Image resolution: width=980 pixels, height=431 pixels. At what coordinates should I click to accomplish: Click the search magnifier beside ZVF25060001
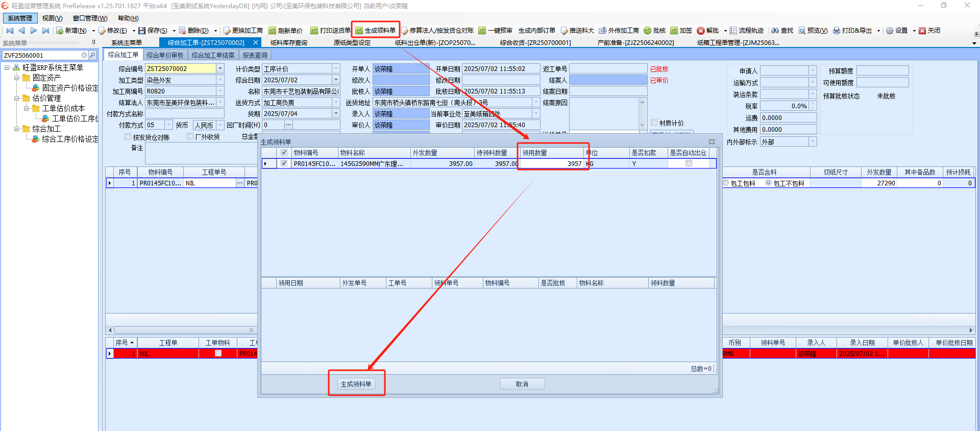click(92, 55)
